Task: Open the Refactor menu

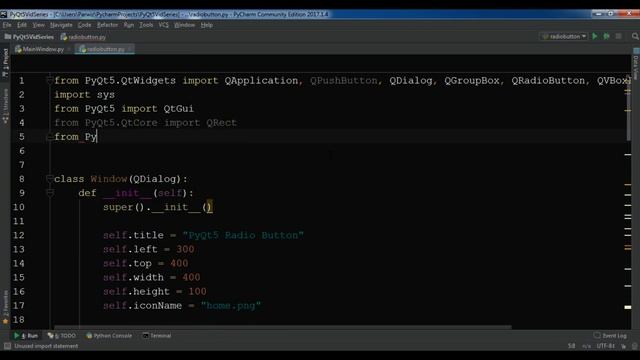Action: pyautogui.click(x=107, y=25)
